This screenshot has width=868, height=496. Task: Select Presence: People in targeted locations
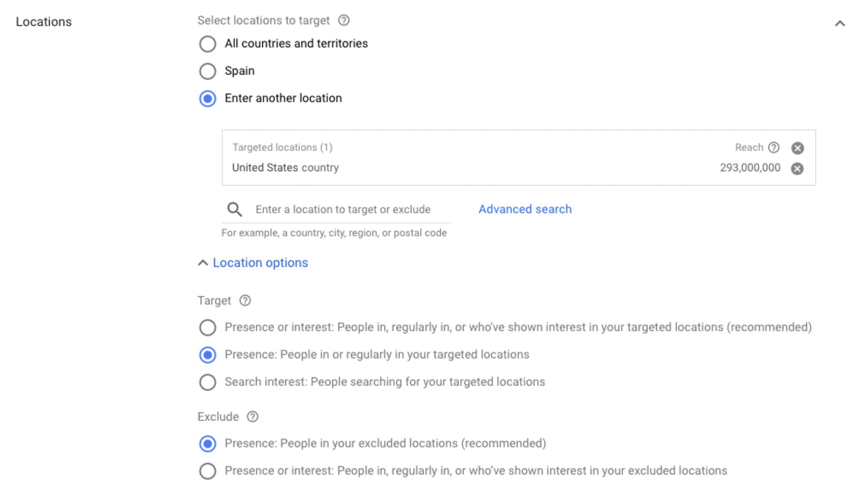[x=207, y=355]
